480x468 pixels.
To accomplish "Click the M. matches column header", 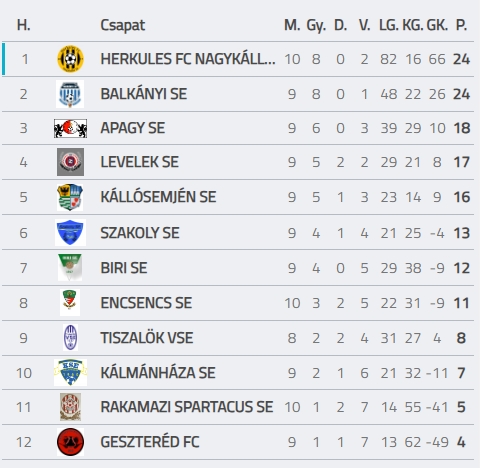I will coord(292,25).
